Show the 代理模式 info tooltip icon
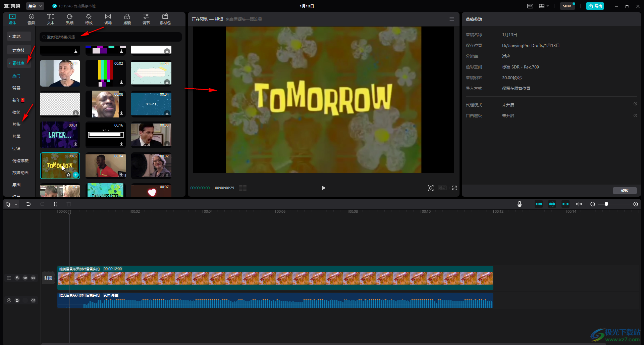This screenshot has width=644, height=345. pos(635,104)
